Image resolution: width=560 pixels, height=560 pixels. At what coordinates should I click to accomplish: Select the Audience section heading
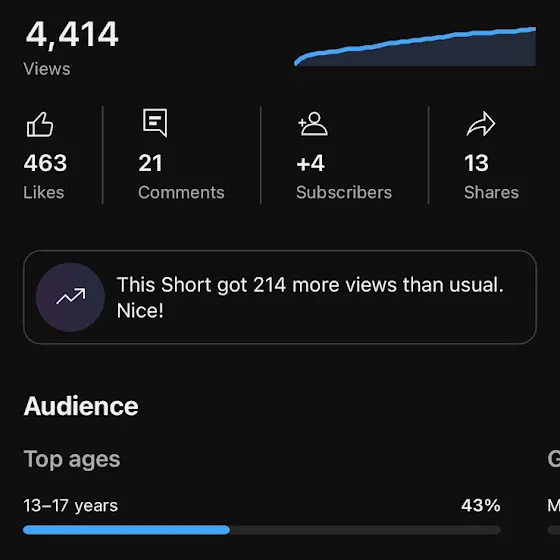point(81,406)
